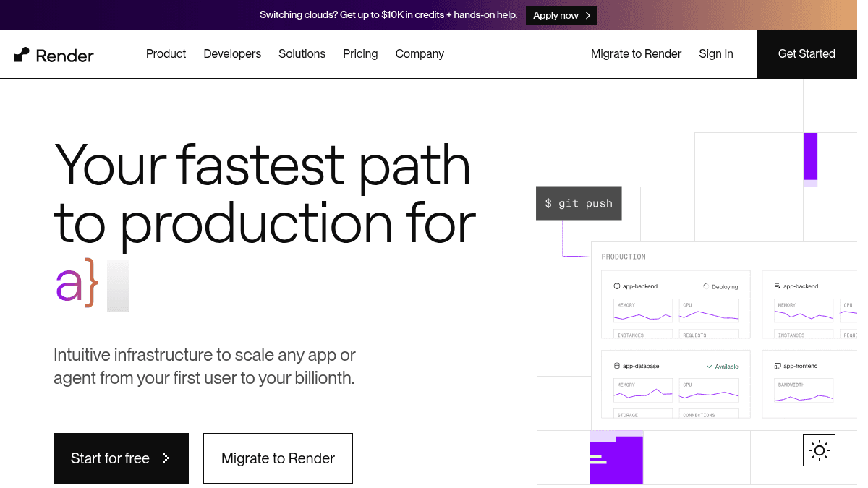Click the PRODUCTION label

[624, 257]
